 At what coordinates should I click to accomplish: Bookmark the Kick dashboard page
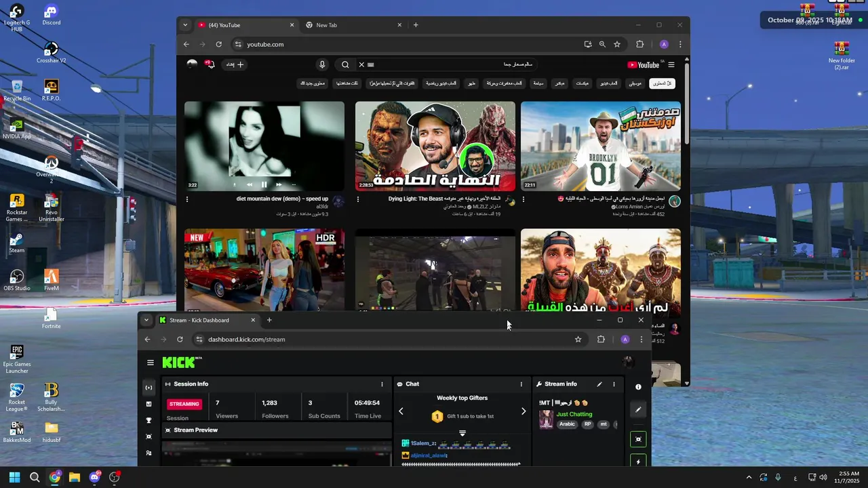click(x=578, y=339)
